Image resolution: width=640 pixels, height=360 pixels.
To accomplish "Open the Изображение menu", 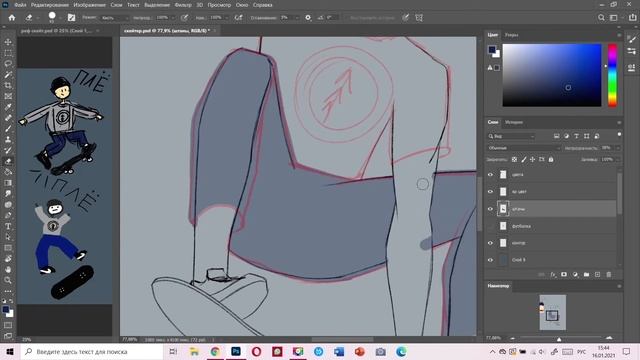I will click(89, 5).
